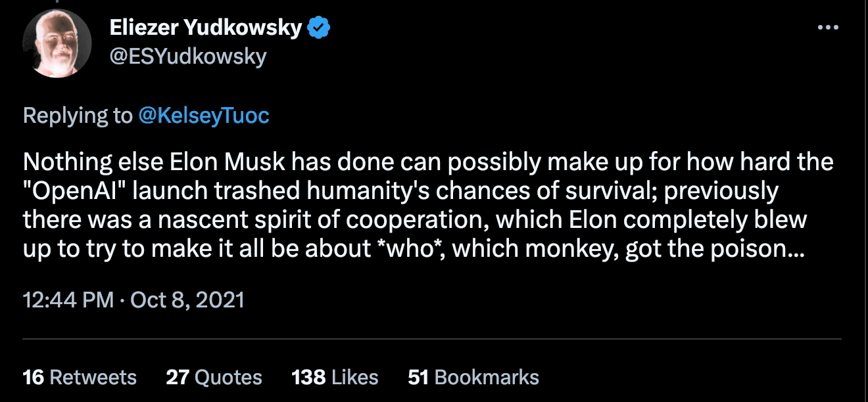Screen dimensions: 868x402
Task: View the 51 Bookmarks count
Action: coord(473,377)
